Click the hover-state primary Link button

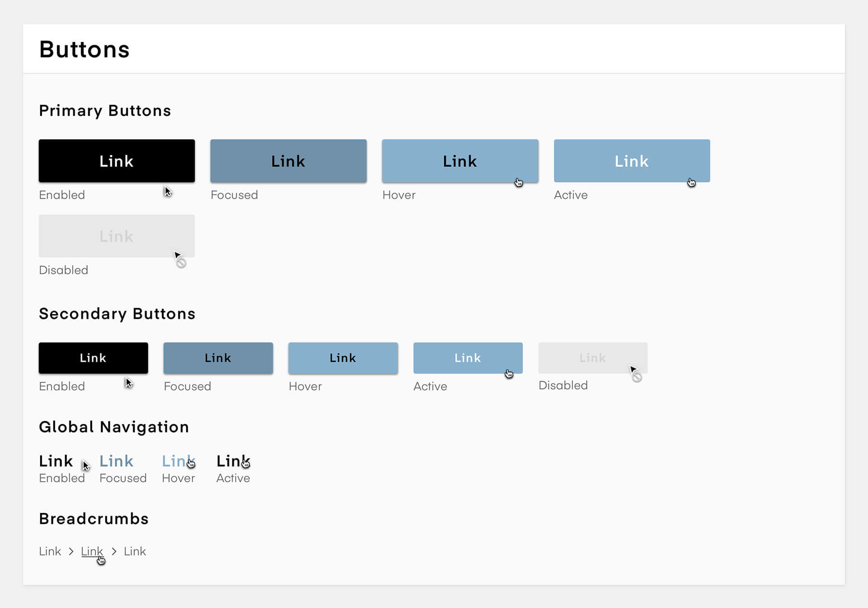pyautogui.click(x=460, y=161)
